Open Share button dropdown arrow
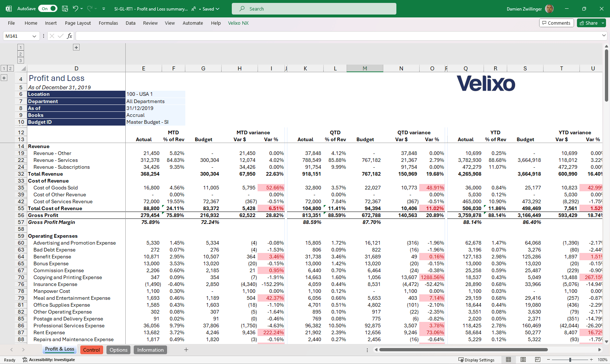 (603, 23)
